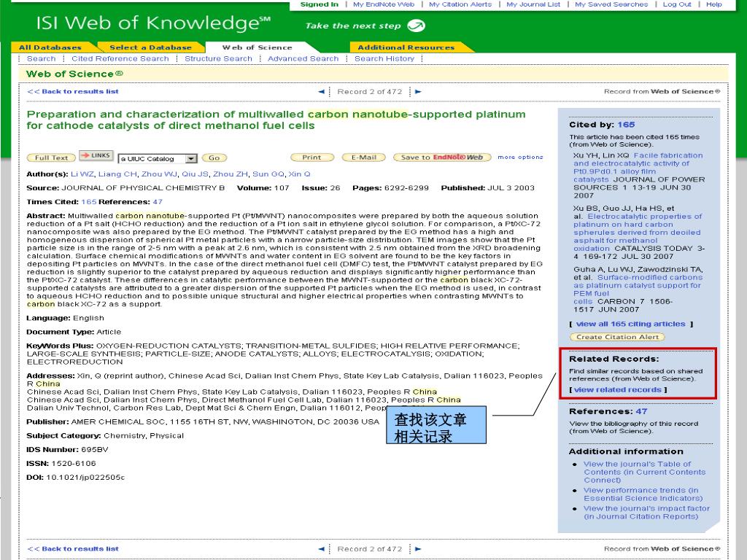Click view all 165 citing articles

coord(631,324)
